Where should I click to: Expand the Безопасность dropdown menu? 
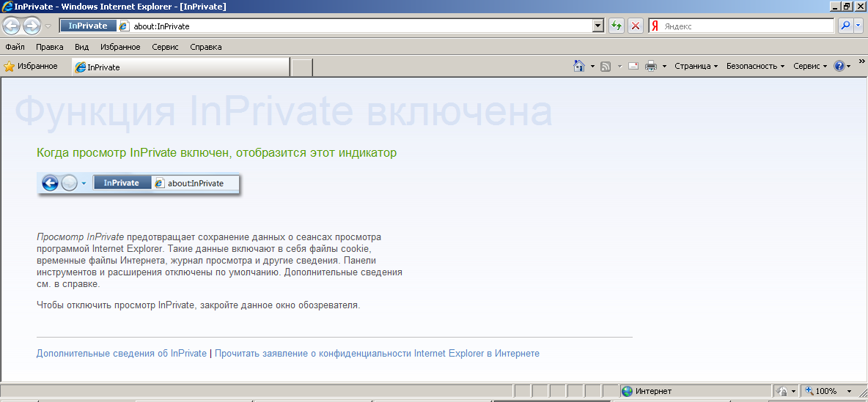(x=755, y=66)
